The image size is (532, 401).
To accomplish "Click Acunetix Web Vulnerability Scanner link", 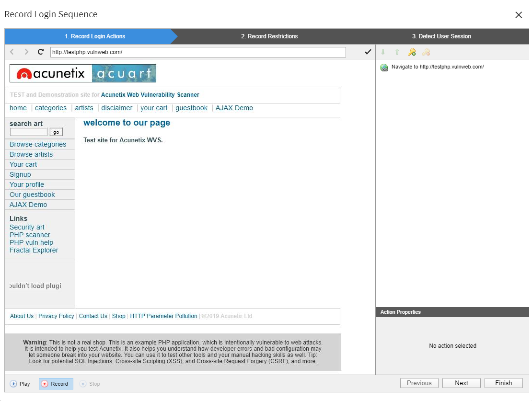I will (x=150, y=95).
